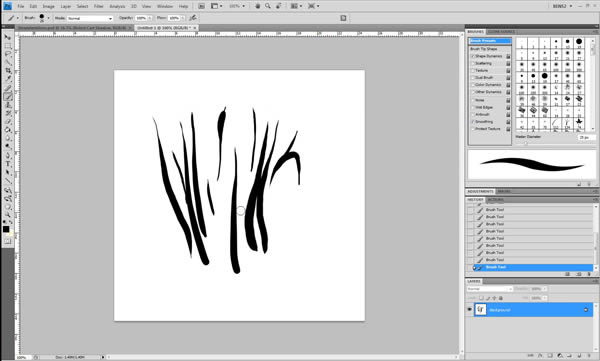Enable Other Dynamics checkbox
Viewport: 600px width, 361px height.
click(x=473, y=92)
